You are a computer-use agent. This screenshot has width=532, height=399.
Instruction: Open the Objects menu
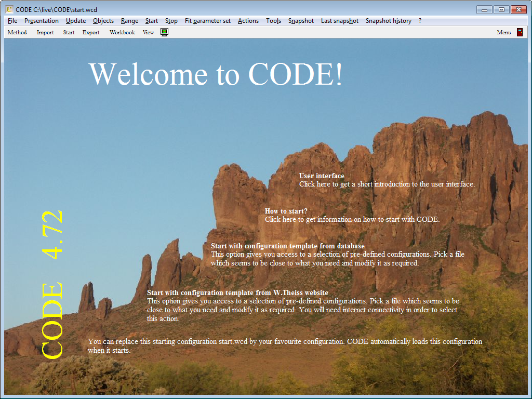pyautogui.click(x=103, y=21)
